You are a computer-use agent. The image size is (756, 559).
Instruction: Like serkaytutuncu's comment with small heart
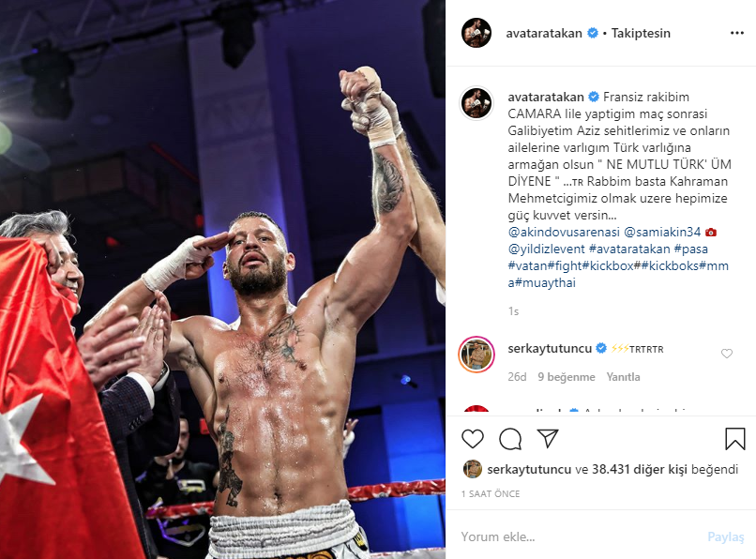[x=727, y=354]
